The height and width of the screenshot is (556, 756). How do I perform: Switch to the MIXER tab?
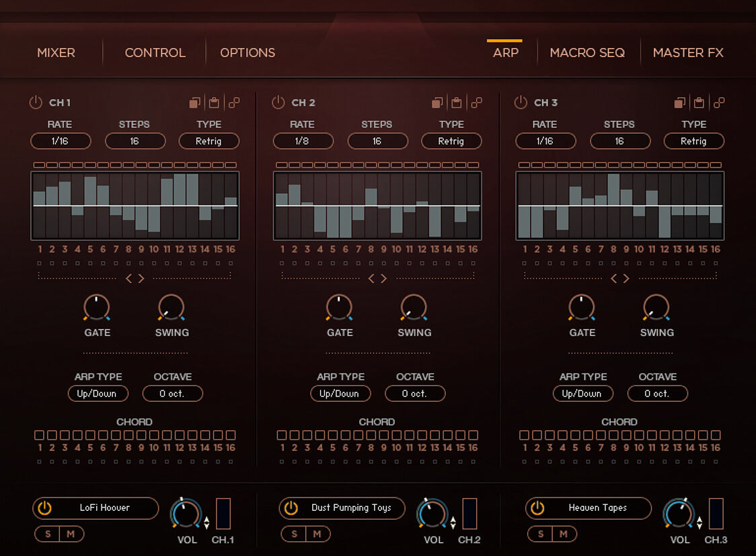pyautogui.click(x=56, y=53)
